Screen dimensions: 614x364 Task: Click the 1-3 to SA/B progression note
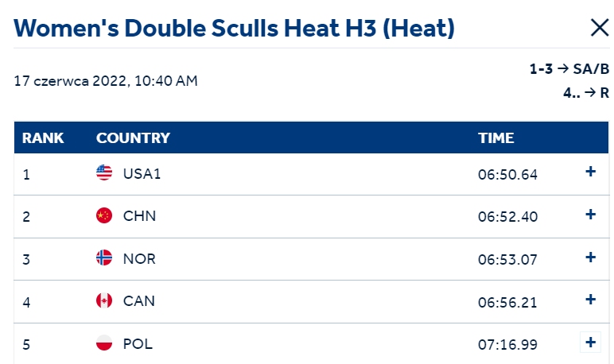tap(569, 69)
